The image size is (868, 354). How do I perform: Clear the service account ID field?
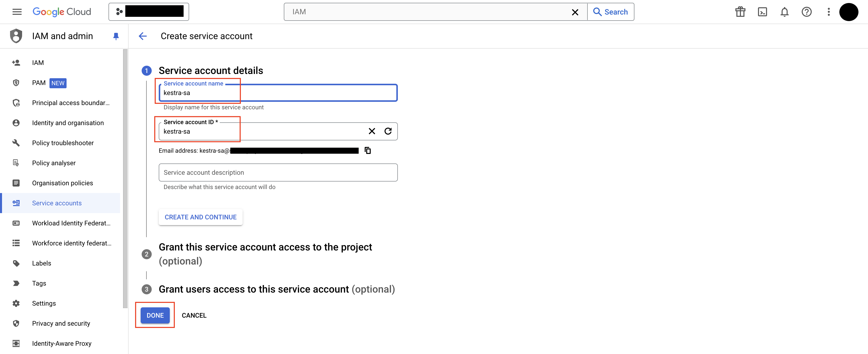[372, 131]
